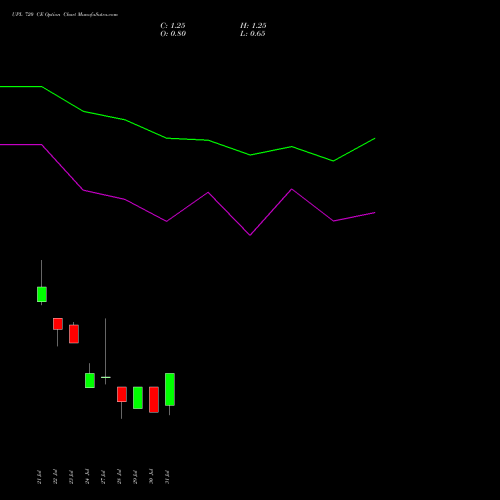
Task: Click the 31 Jul date axis label
Action: [167, 477]
